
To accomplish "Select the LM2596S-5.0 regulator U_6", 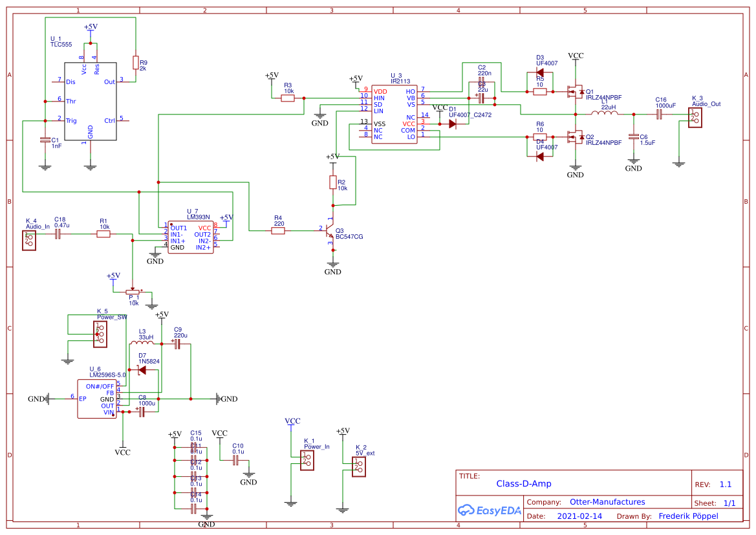I will click(x=97, y=398).
